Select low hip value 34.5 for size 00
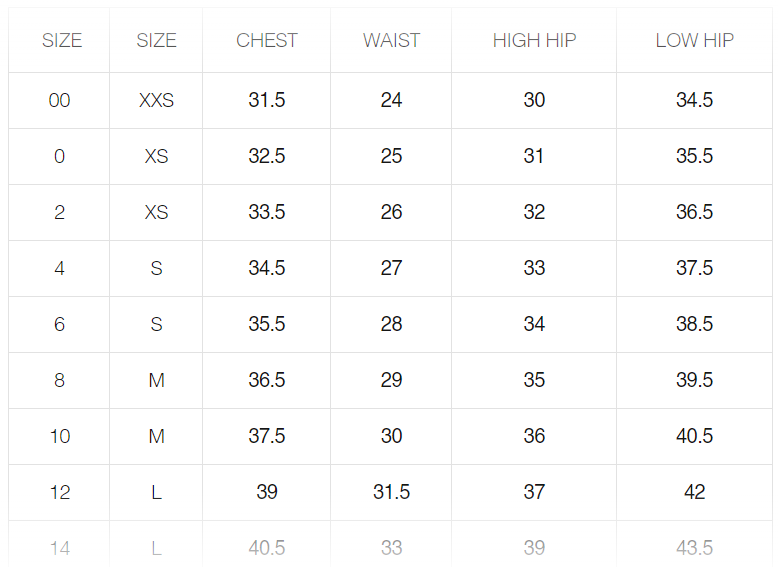 694,101
